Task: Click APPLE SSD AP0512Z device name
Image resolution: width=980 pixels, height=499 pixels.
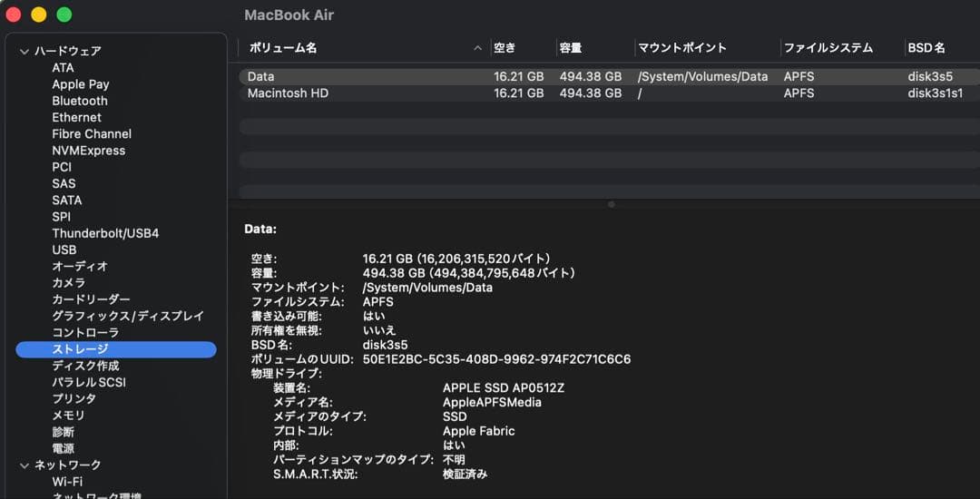Action: (504, 387)
